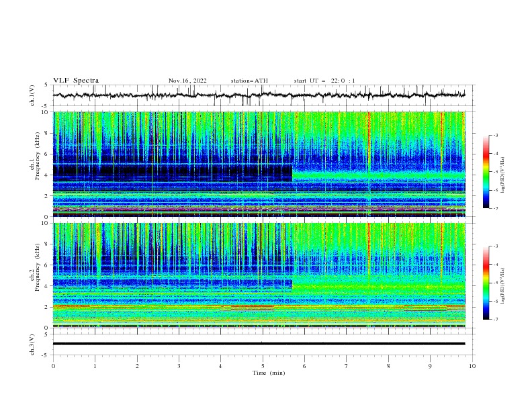The width and height of the screenshot is (532, 411).
Task: Click the lower ch.2 color scale bar
Action: 486,283
